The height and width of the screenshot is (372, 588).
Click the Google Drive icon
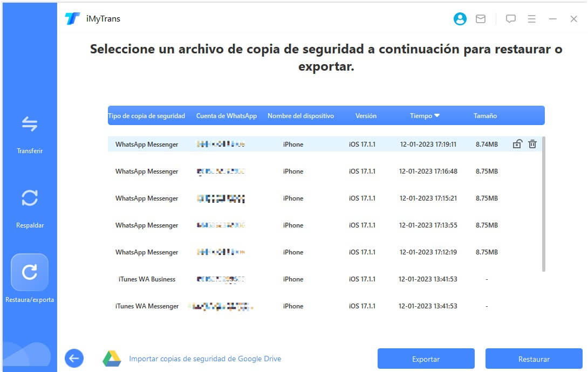(x=112, y=357)
